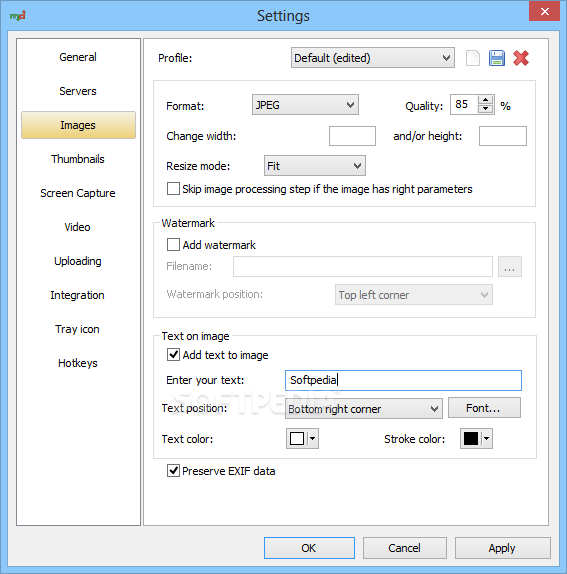Open the Hotkeys settings section
Image resolution: width=567 pixels, height=574 pixels.
tap(78, 363)
